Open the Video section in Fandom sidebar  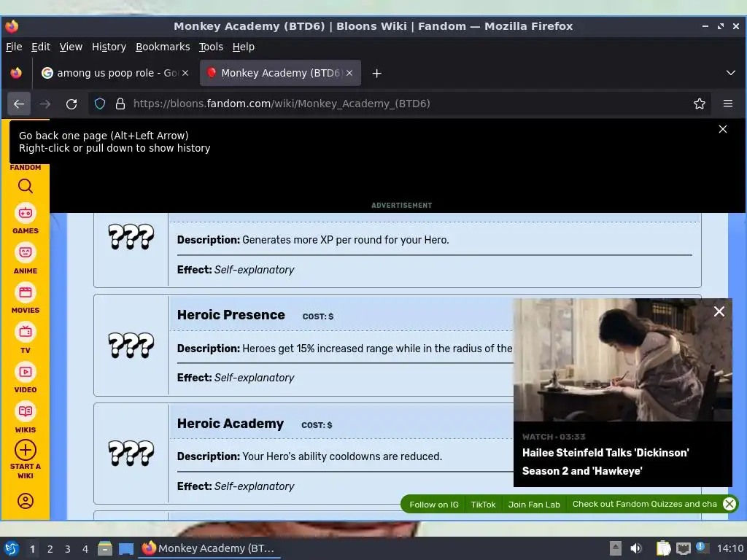tap(26, 378)
